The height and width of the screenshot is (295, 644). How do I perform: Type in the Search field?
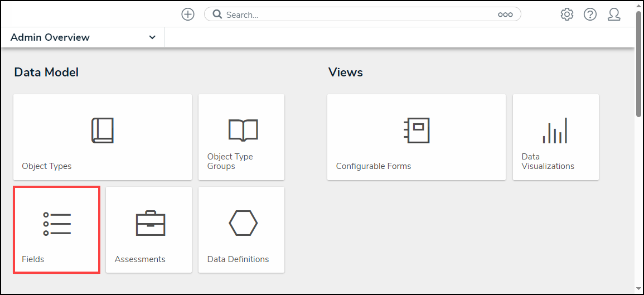coord(357,15)
